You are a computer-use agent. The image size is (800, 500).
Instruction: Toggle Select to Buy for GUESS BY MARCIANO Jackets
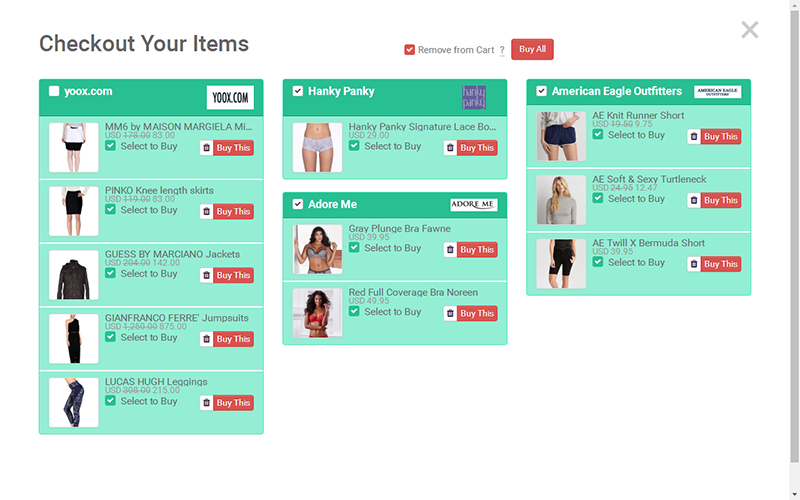110,273
